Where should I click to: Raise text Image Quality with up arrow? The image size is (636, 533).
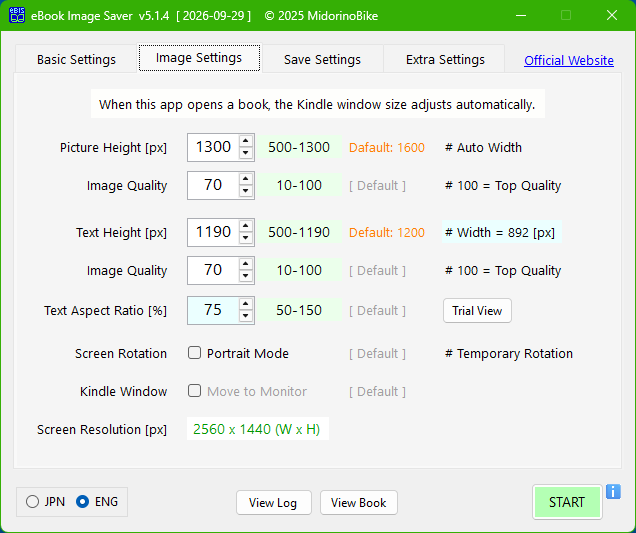click(246, 264)
